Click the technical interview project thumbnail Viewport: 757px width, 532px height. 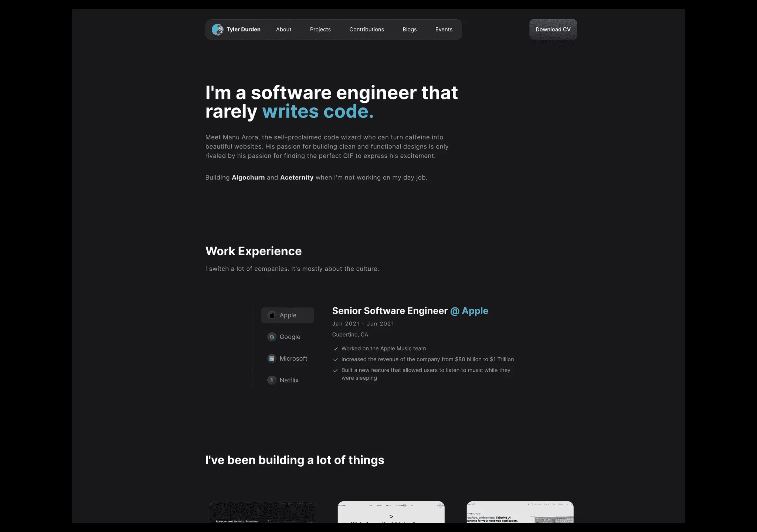point(262,514)
